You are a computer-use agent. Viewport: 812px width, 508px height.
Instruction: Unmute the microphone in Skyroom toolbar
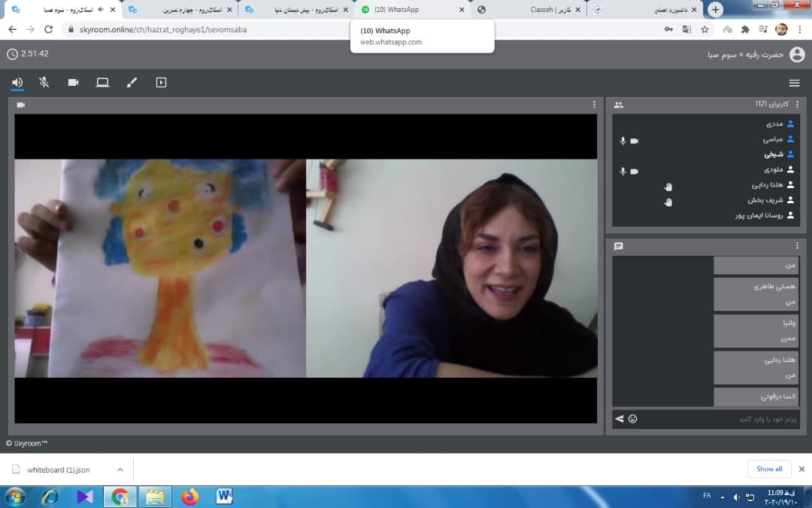pyautogui.click(x=44, y=83)
